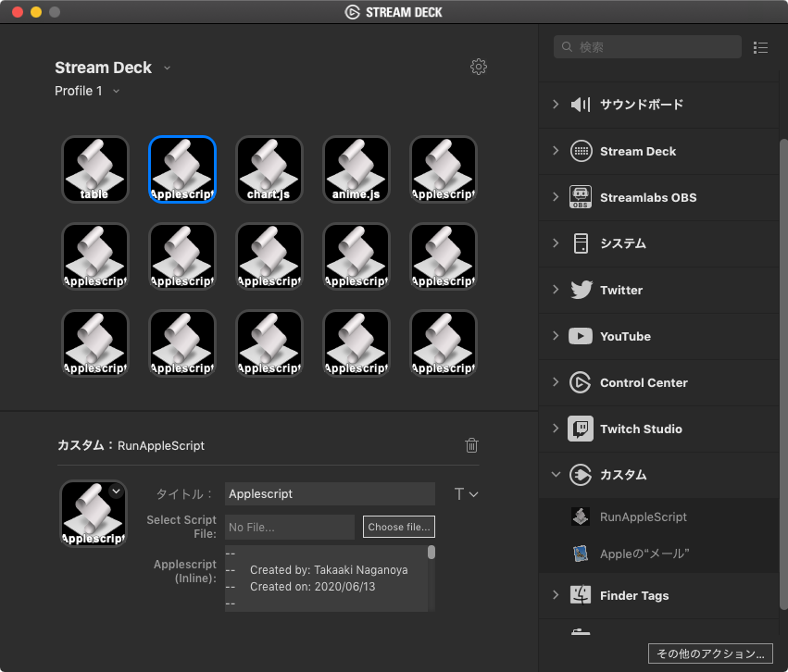Click the カスタム category icon
Image resolution: width=788 pixels, height=672 pixels.
pos(581,475)
